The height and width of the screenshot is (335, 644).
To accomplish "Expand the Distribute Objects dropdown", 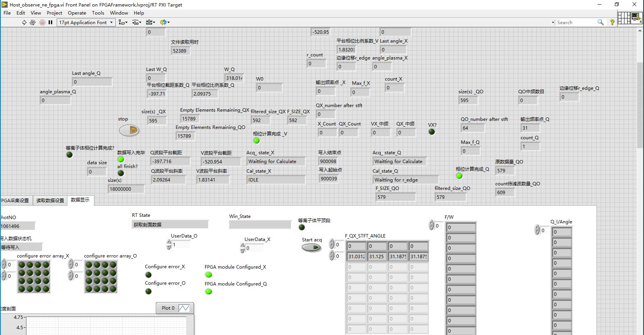I will point(137,23).
